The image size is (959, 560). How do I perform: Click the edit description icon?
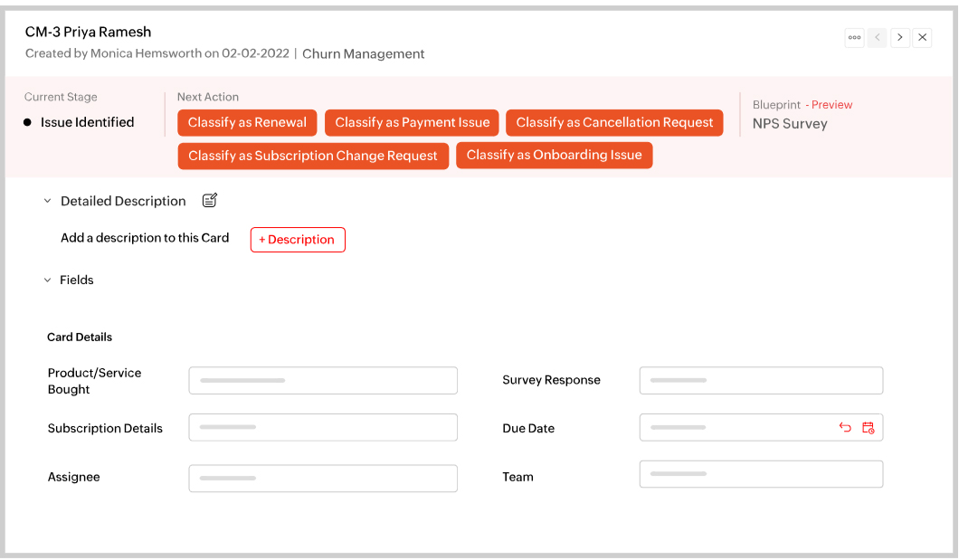[210, 201]
